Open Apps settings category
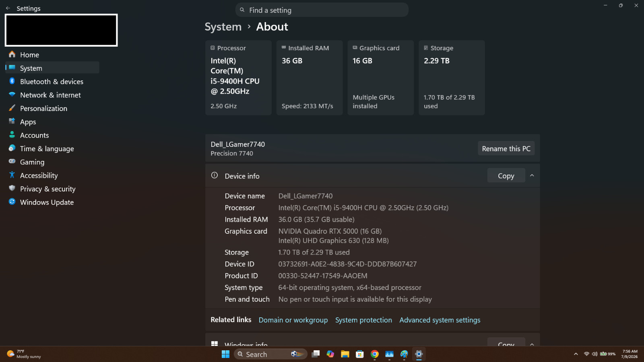Screen dimensions: 644x362 tap(52, 122)
